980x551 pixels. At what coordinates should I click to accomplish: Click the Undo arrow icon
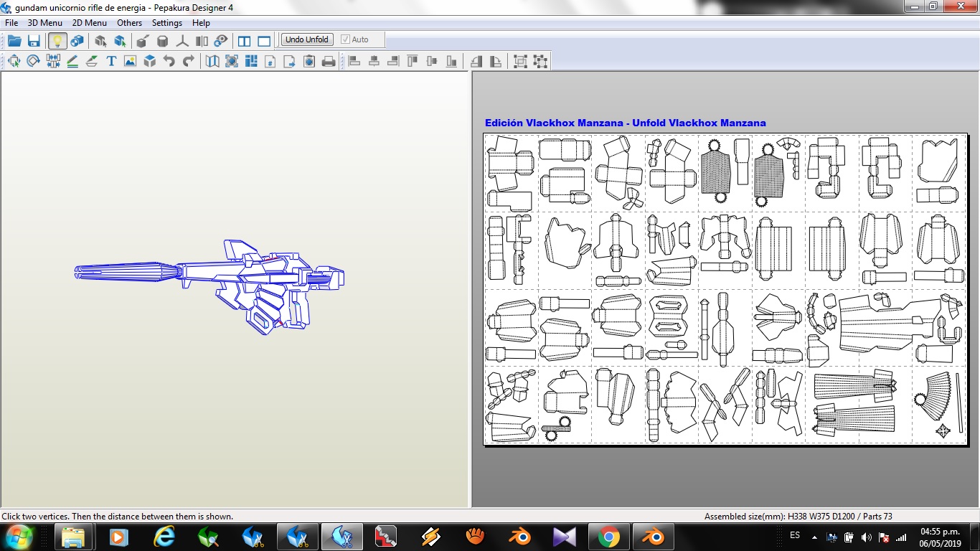click(x=169, y=62)
